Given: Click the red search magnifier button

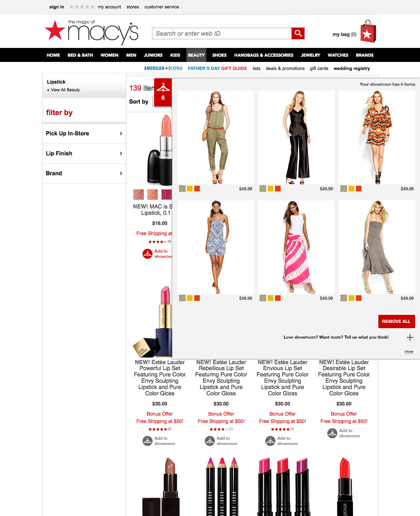Looking at the screenshot, I should [298, 33].
